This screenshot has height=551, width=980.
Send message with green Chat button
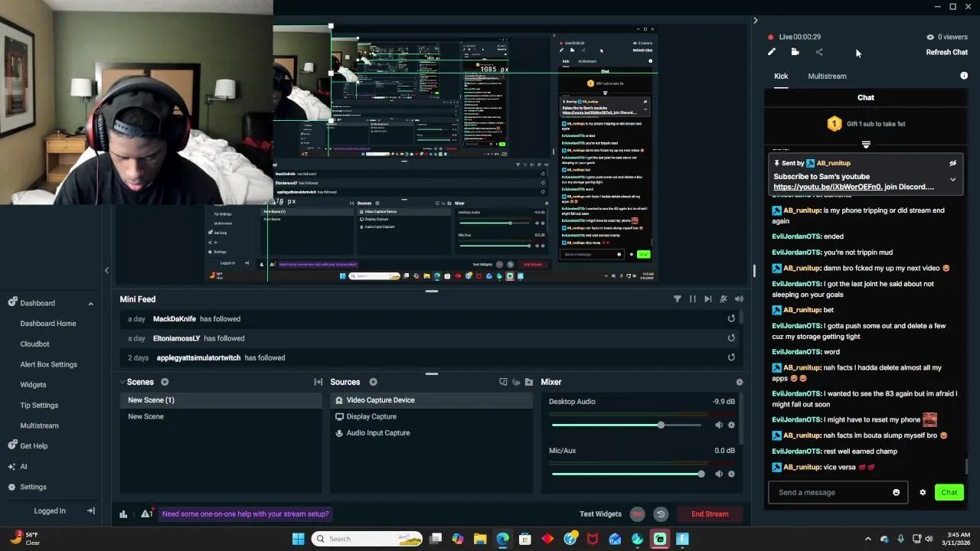tap(949, 493)
